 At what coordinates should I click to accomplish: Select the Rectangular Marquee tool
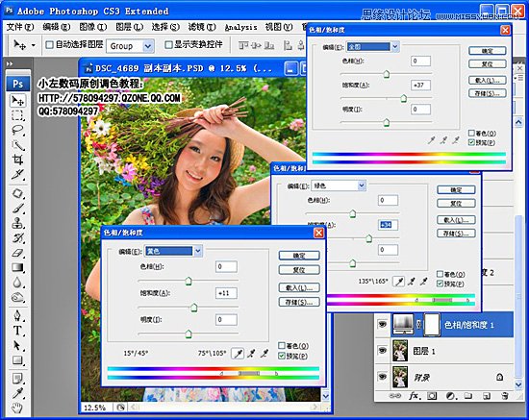point(17,115)
